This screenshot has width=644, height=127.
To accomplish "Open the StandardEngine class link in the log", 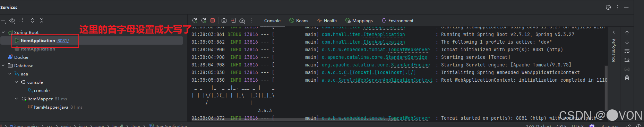I will [x=410, y=65].
